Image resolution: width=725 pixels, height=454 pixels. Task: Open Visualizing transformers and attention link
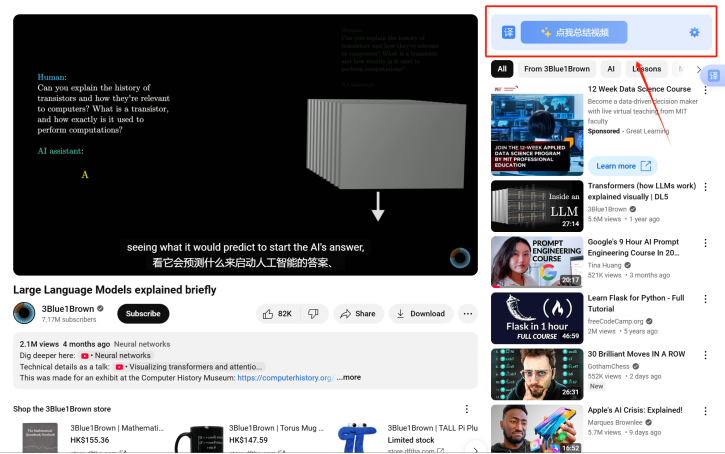pos(189,367)
